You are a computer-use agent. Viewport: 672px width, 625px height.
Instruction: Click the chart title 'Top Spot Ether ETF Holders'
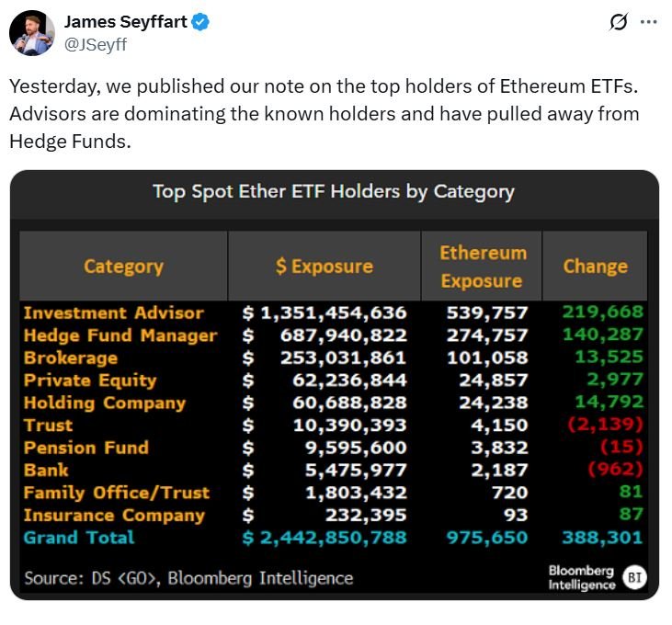(333, 192)
